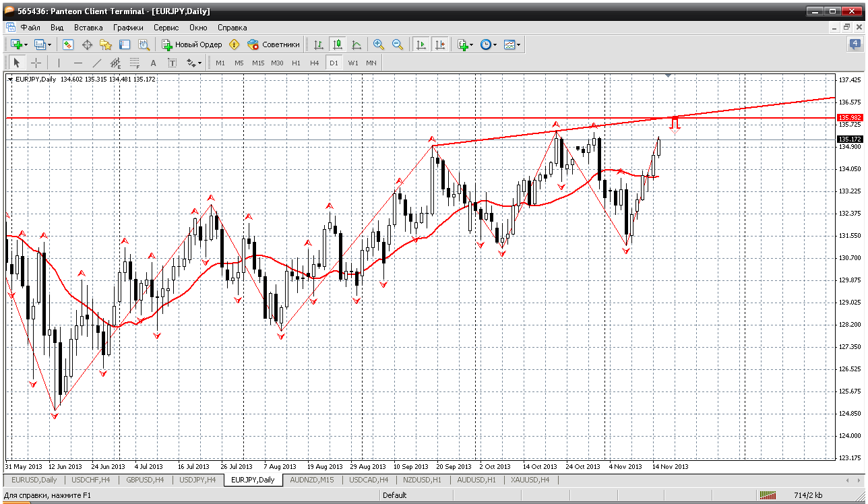Toggle the chart shift button
This screenshot has height=504, width=868.
click(440, 44)
